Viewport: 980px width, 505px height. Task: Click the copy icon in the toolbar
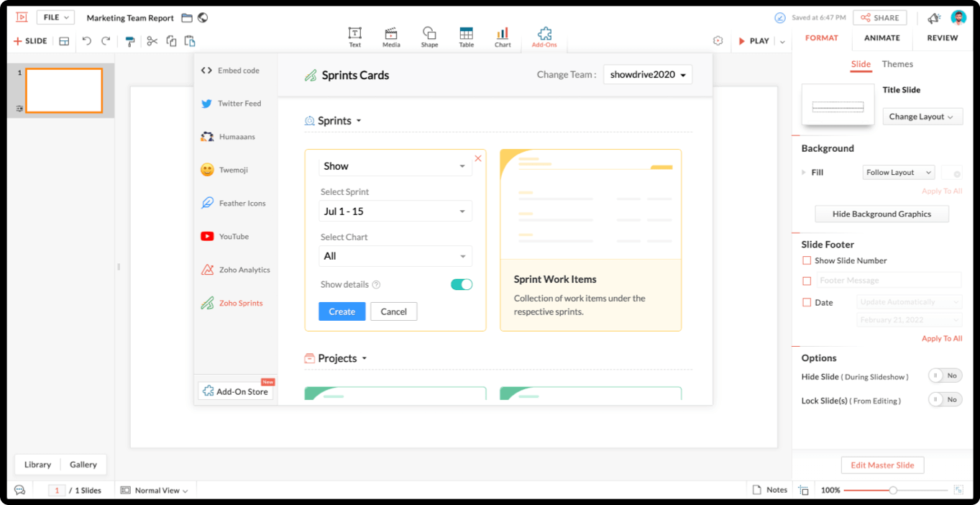(171, 41)
